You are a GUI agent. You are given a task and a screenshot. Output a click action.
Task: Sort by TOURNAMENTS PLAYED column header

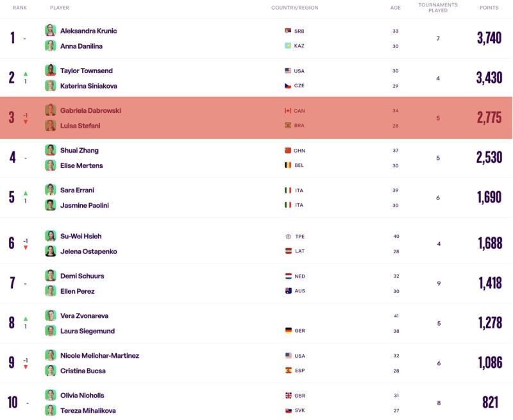tap(438, 8)
